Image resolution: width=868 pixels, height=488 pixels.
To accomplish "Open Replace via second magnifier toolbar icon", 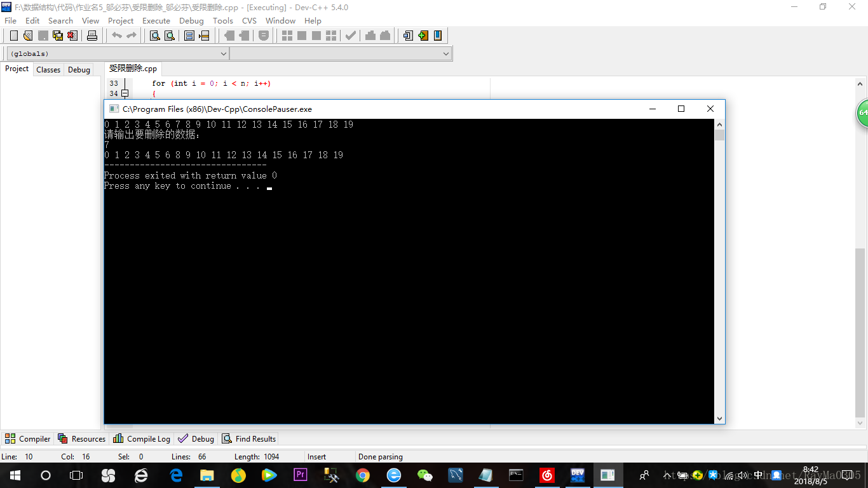I will coord(170,36).
